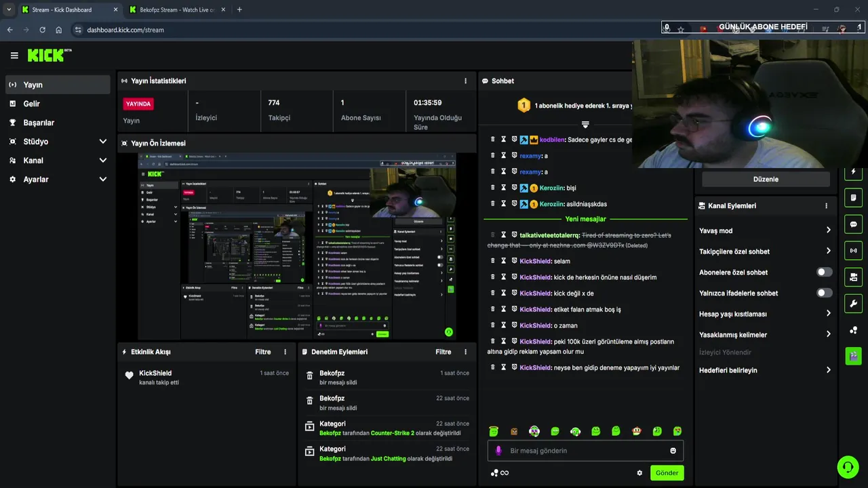Click the document note icon in right sidebar
The height and width of the screenshot is (488, 868).
pyautogui.click(x=853, y=198)
